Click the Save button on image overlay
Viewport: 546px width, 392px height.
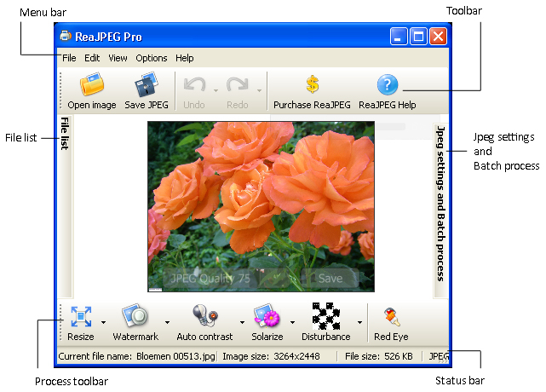[x=330, y=278]
